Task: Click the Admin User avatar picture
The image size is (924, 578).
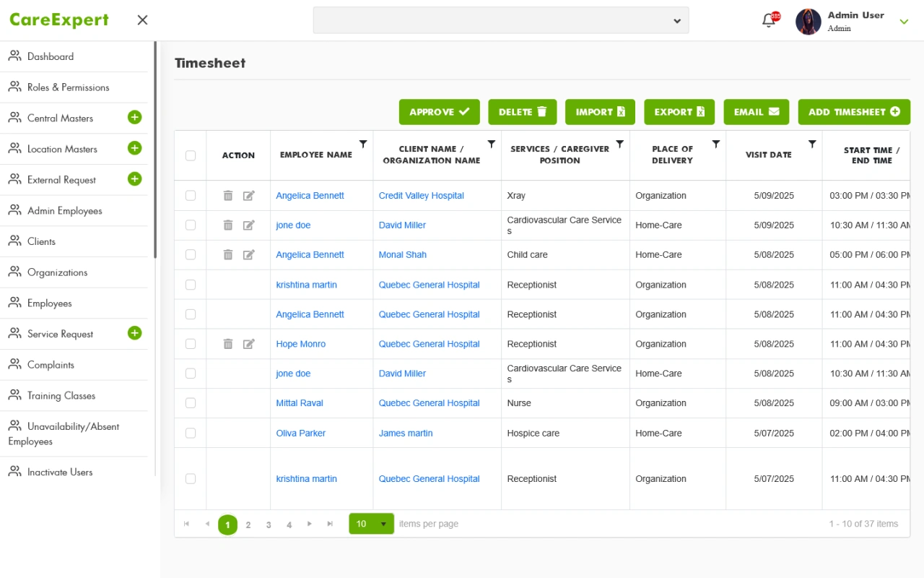Action: [808, 22]
